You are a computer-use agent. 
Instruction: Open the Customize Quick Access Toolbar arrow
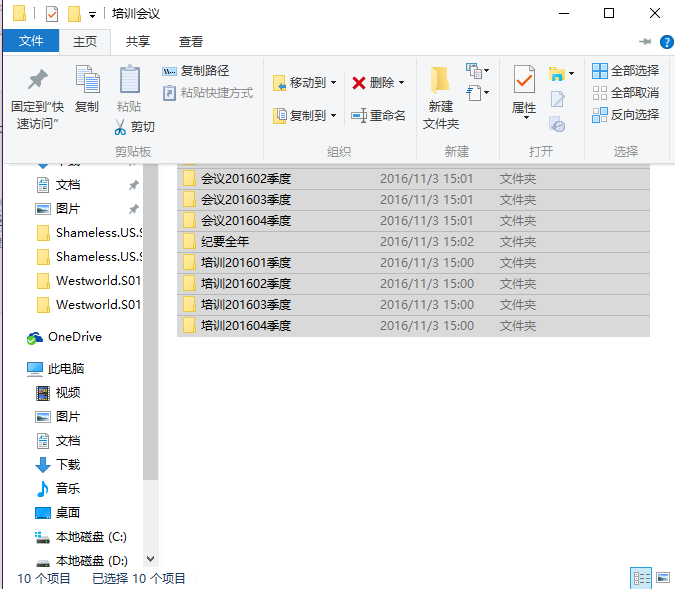coord(92,15)
